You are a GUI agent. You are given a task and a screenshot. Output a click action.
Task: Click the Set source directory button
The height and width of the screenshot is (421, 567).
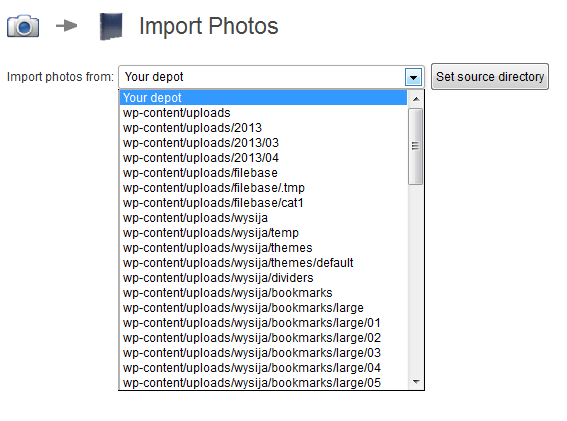[x=490, y=77]
